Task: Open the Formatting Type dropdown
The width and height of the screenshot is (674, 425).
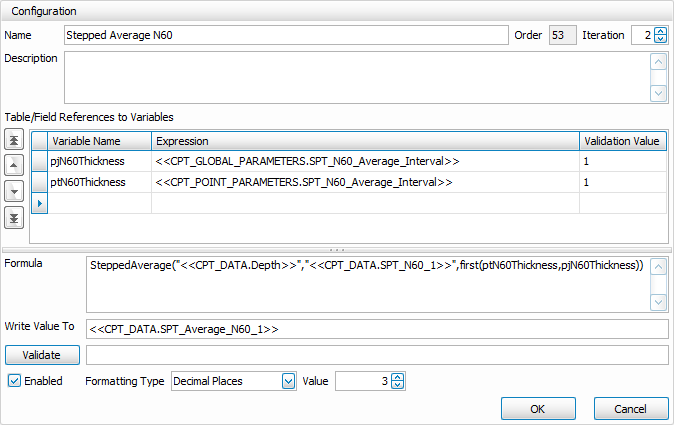Action: [x=288, y=381]
